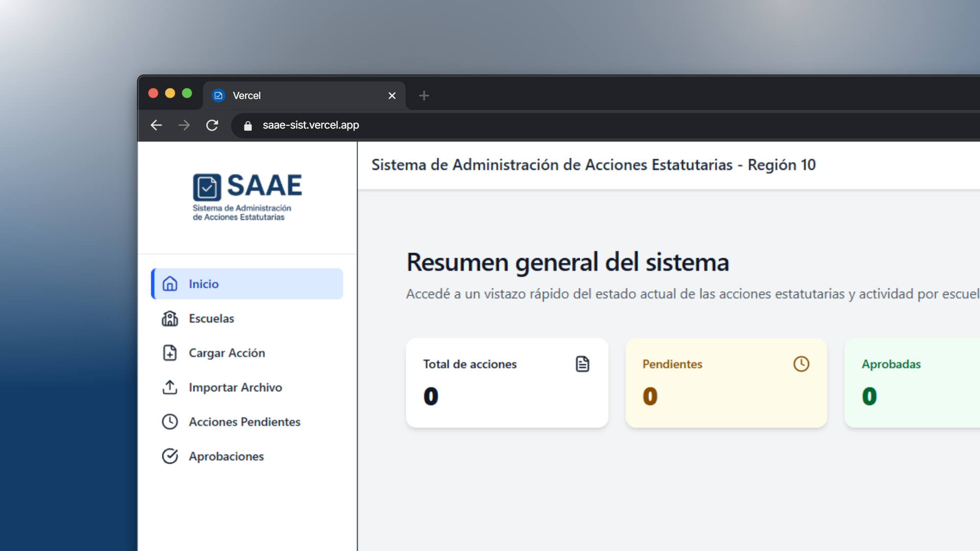Viewport: 980px width, 551px height.
Task: Select the home icon next to Inicio
Action: click(x=170, y=284)
